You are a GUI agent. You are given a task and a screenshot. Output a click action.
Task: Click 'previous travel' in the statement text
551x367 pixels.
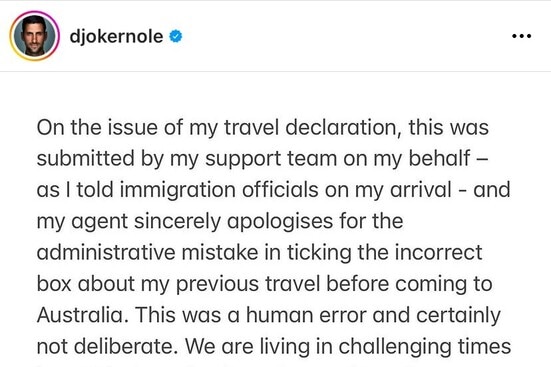click(x=248, y=284)
